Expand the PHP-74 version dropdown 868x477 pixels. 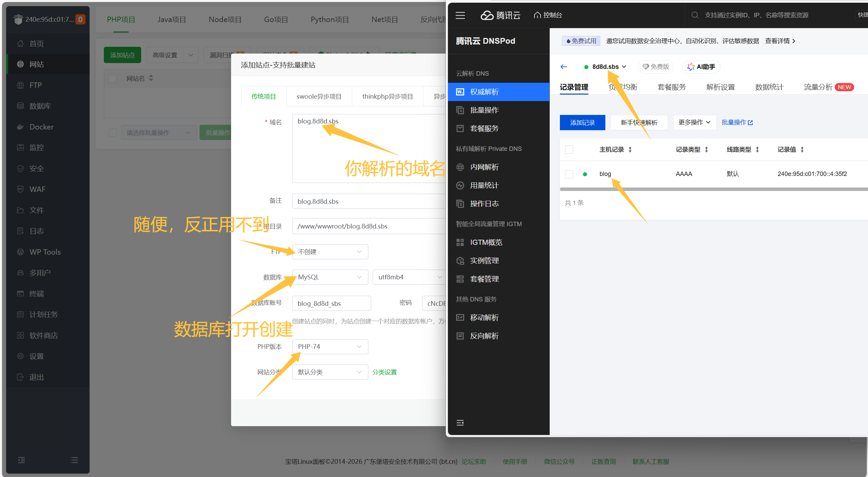click(329, 346)
